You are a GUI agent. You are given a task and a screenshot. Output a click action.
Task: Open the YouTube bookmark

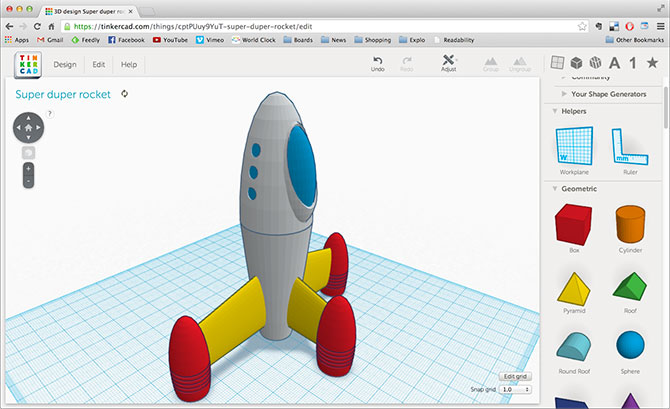click(170, 40)
